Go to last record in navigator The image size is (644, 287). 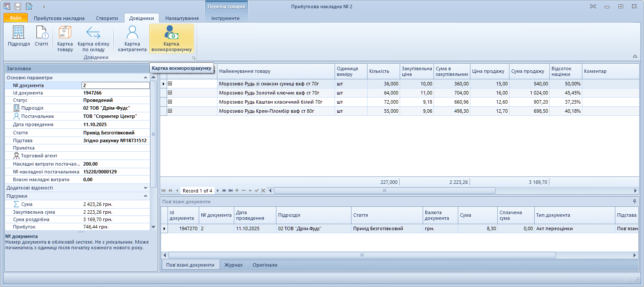(x=230, y=191)
